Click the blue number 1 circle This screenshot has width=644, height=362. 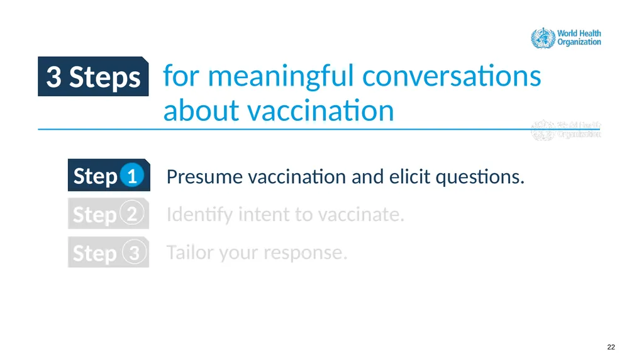[132, 175]
